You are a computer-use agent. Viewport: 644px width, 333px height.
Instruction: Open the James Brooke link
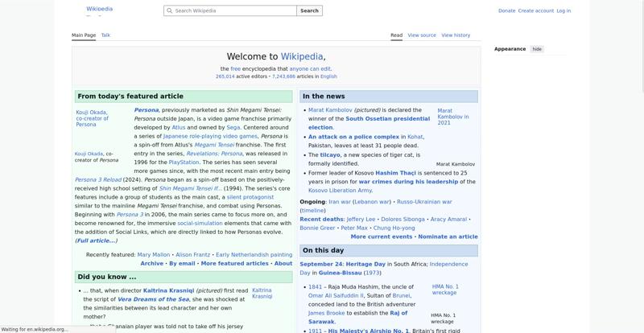tap(327, 313)
